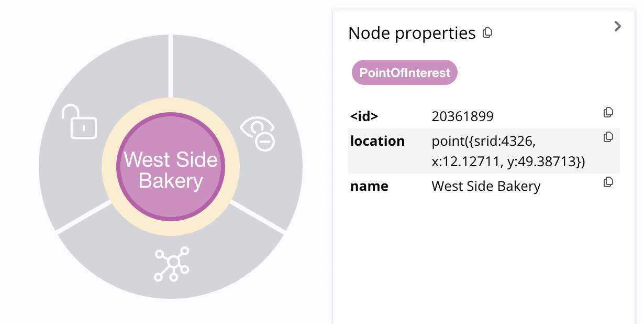Viewport: 644px width, 324px height.
Task: Copy the name property value
Action: click(608, 182)
